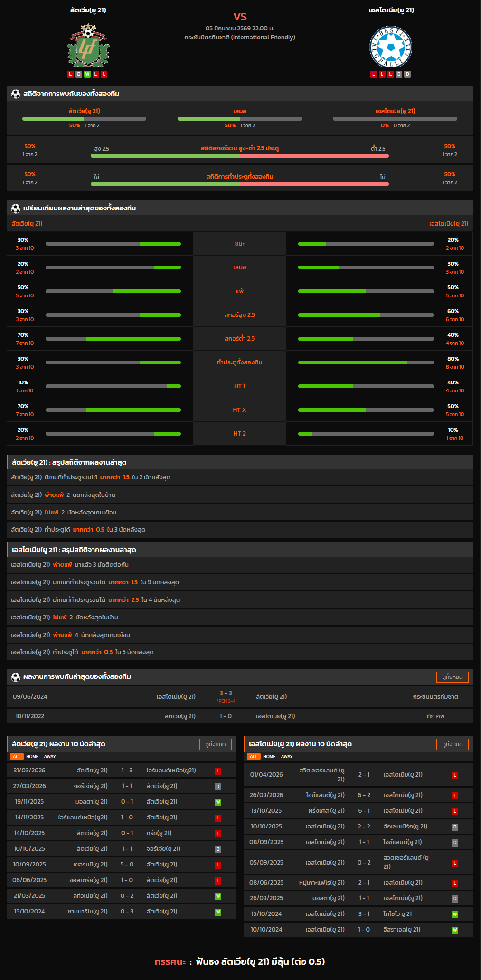Click the W badge for 15/10/2024 San Marino match
481x980 pixels.
pos(218,912)
